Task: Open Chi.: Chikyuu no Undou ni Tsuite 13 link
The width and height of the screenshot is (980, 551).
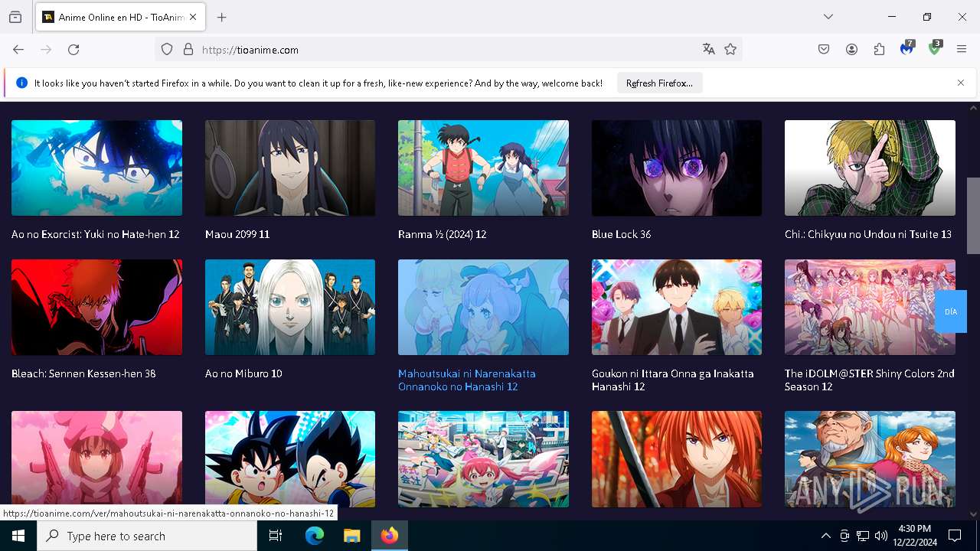Action: 868,234
